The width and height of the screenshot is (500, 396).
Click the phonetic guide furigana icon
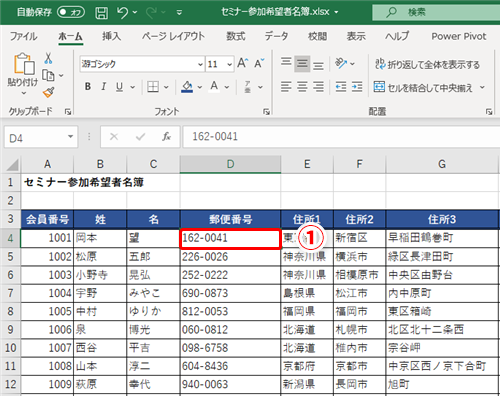click(248, 87)
